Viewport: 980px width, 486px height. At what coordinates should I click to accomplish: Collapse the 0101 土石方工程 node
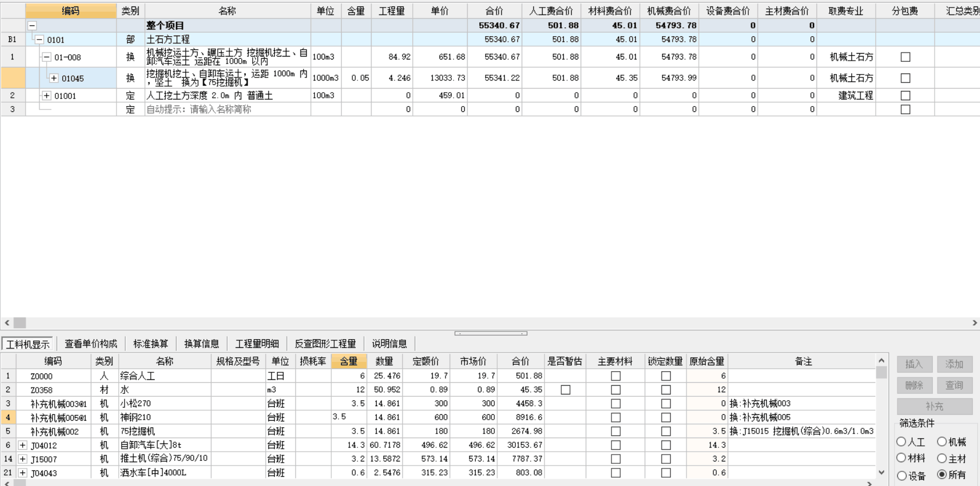[40, 40]
